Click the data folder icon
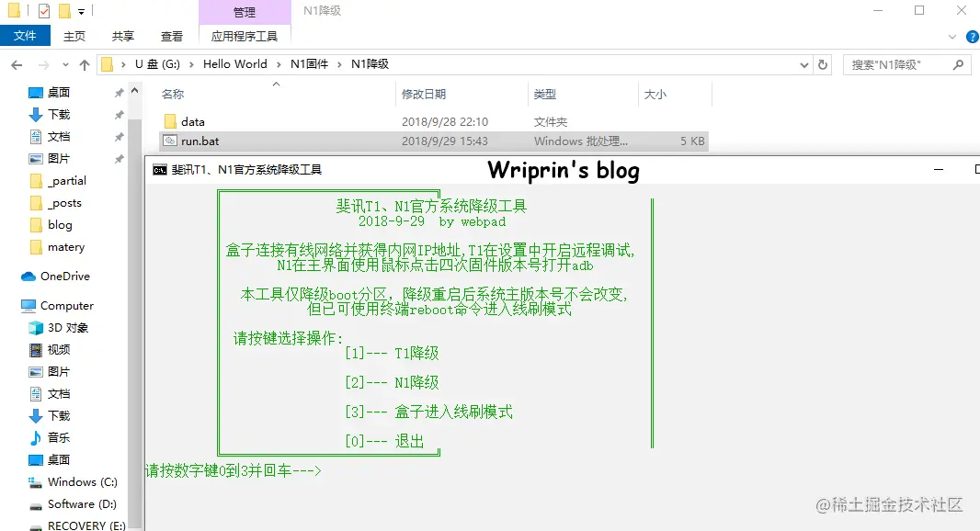Image resolution: width=980 pixels, height=531 pixels. (x=170, y=121)
